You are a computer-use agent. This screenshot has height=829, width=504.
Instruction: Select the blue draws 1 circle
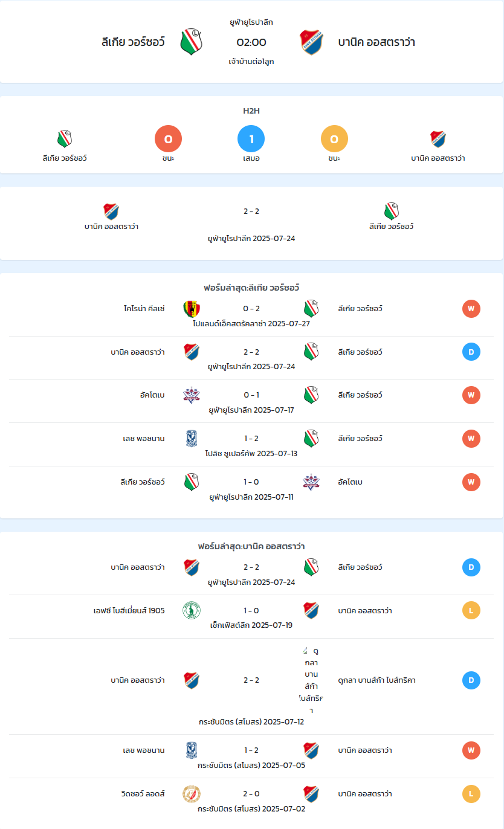click(251, 140)
